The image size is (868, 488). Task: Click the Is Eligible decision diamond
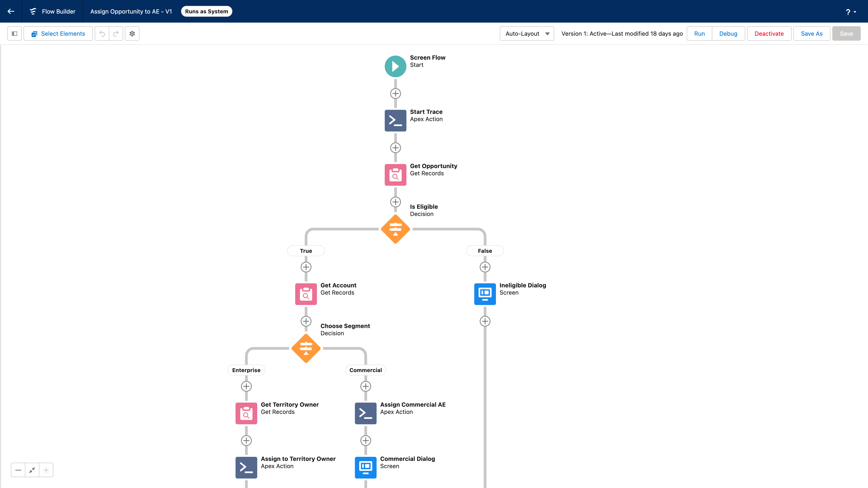pos(395,229)
